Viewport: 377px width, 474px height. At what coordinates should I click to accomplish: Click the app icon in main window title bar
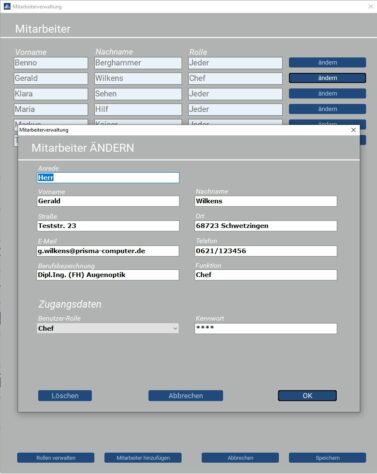click(x=7, y=6)
